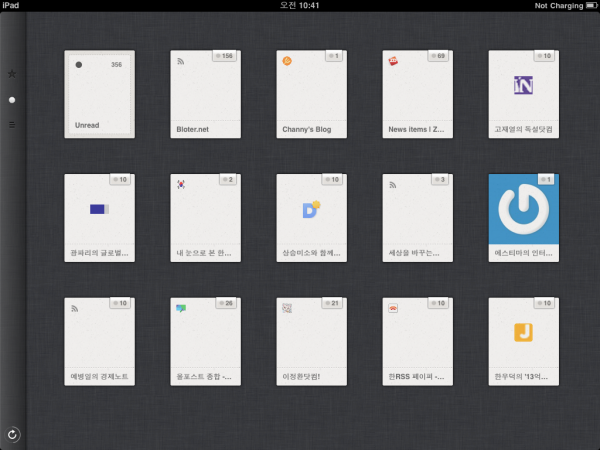Click RSS icon on 예병일의 경제노트 card
This screenshot has width=600, height=450.
click(x=75, y=308)
